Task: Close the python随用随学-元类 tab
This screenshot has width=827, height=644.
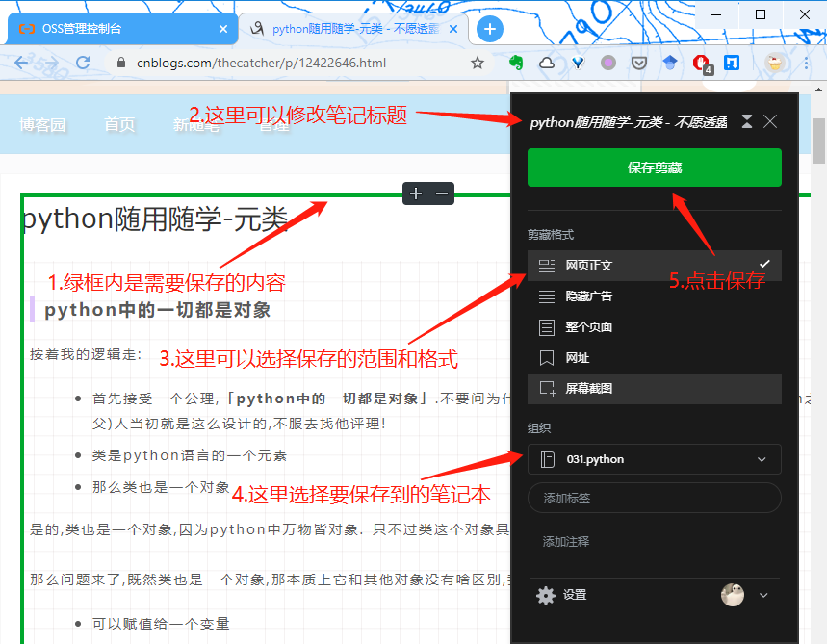Action: tap(453, 29)
